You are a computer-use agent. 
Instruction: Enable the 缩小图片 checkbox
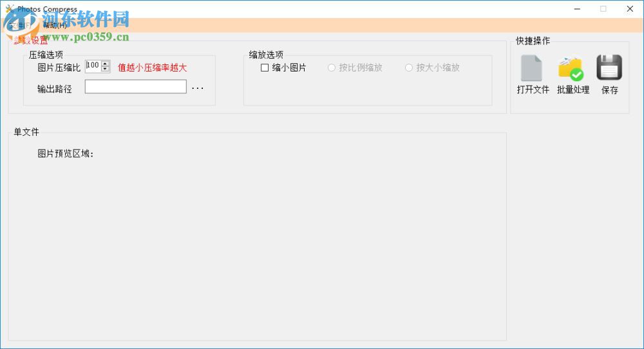pos(265,68)
